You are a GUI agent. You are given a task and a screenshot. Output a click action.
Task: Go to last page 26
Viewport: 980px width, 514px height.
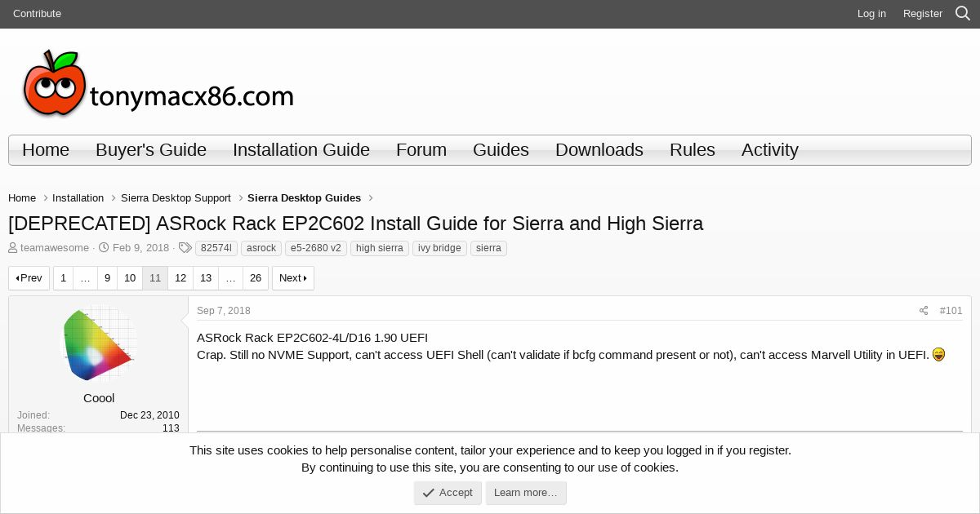256,278
